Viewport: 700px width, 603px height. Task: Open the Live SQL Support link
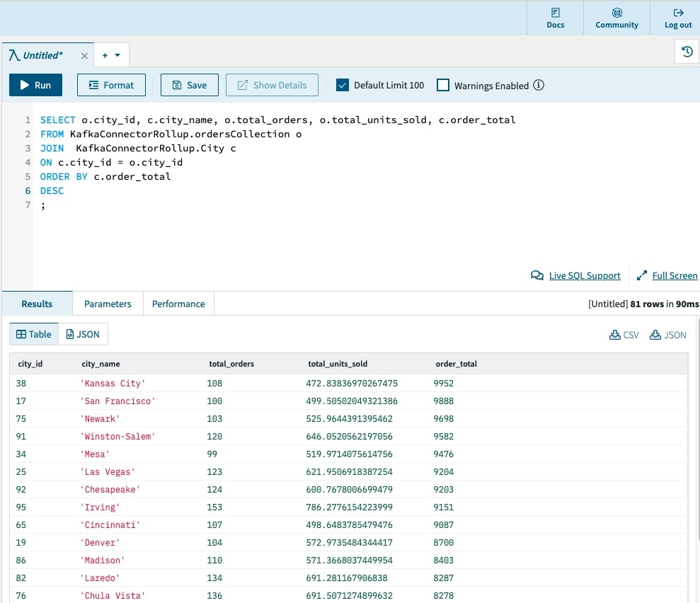584,275
